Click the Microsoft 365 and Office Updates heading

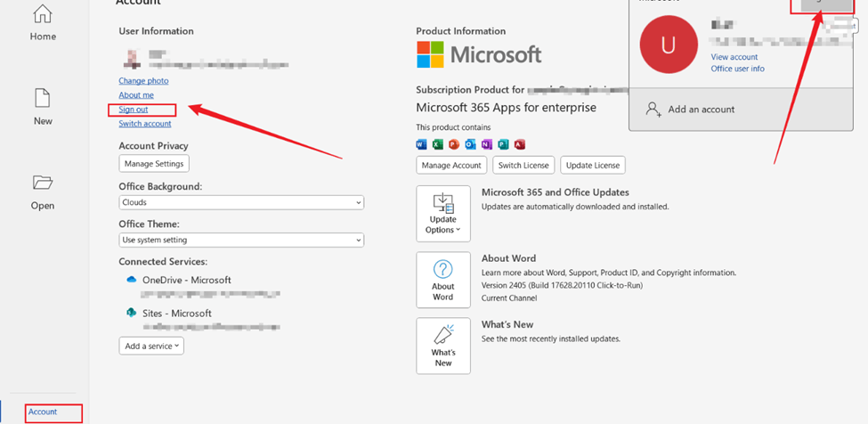click(556, 192)
